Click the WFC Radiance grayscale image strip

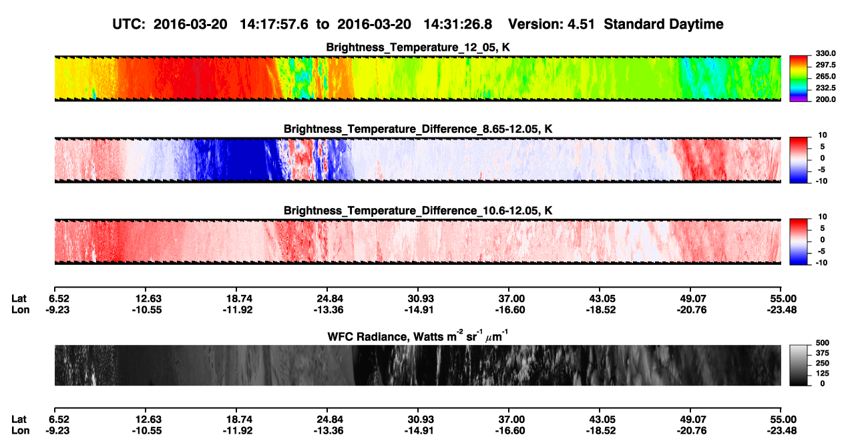click(x=417, y=366)
